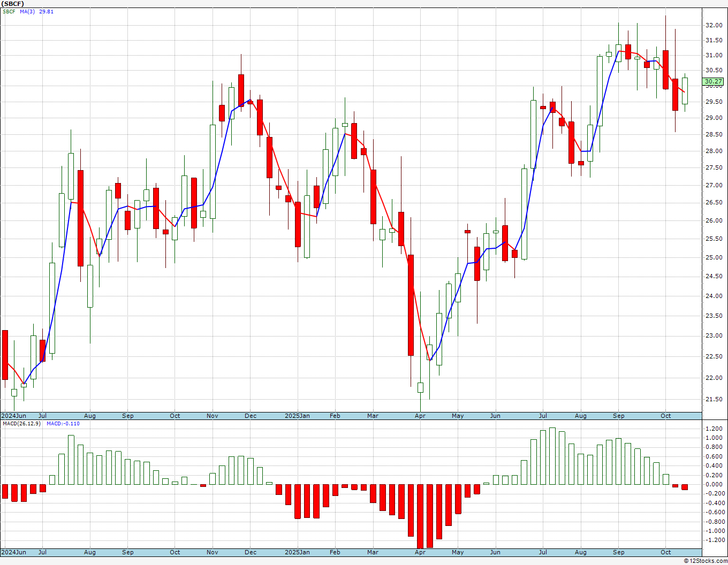
Task: Select Feb on the price chart time axis
Action: pyautogui.click(x=335, y=416)
